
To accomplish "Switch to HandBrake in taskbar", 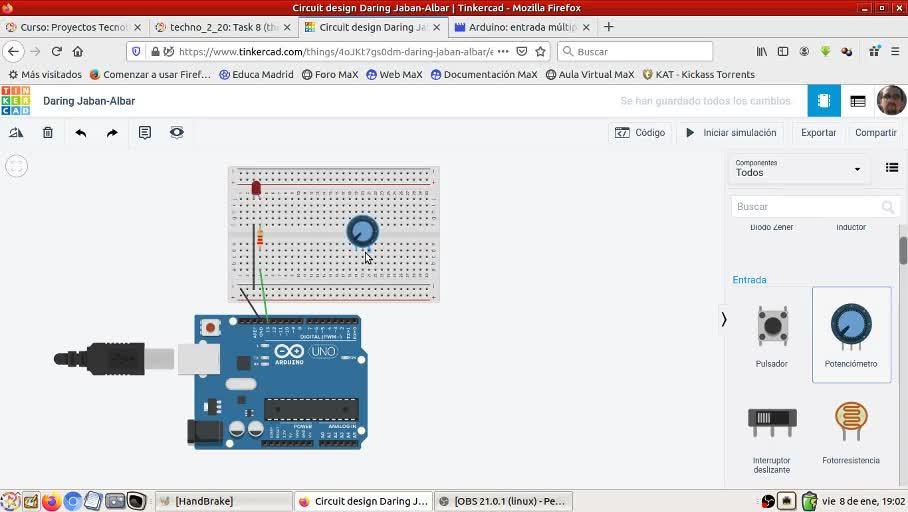I will point(224,501).
